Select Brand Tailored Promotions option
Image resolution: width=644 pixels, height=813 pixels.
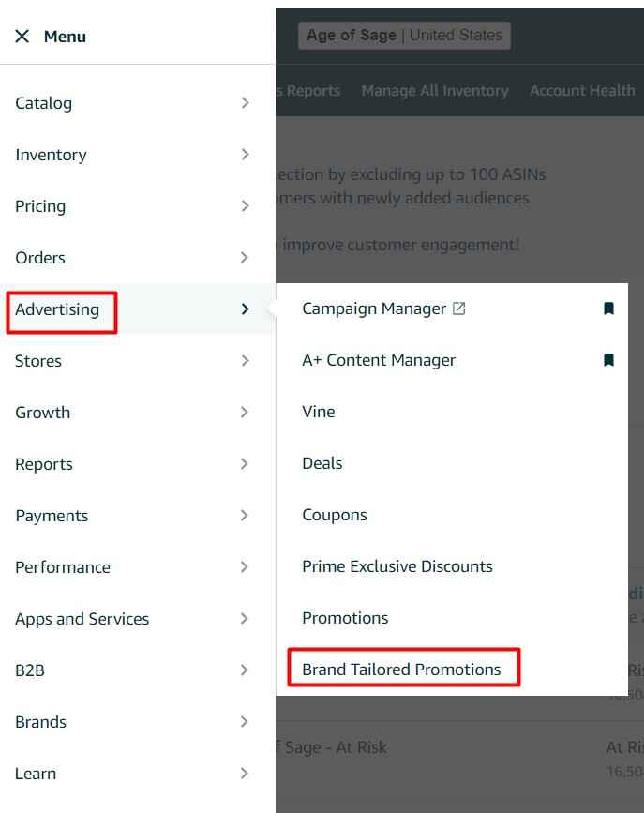pyautogui.click(x=401, y=670)
